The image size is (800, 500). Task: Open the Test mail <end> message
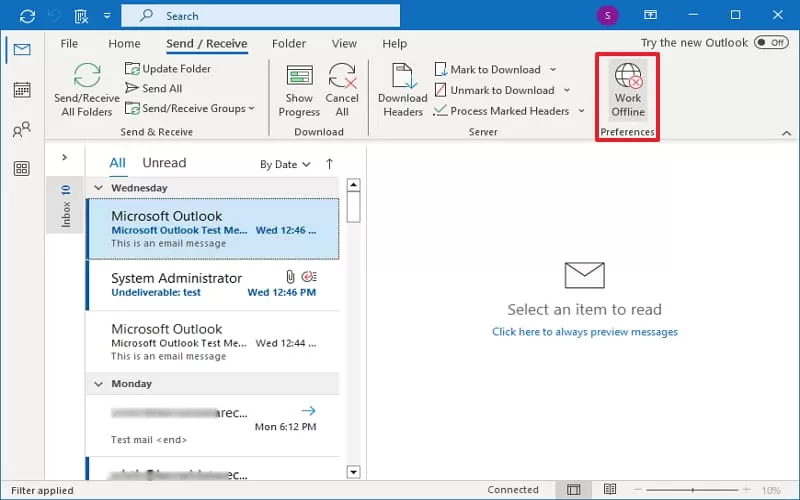pyautogui.click(x=213, y=426)
